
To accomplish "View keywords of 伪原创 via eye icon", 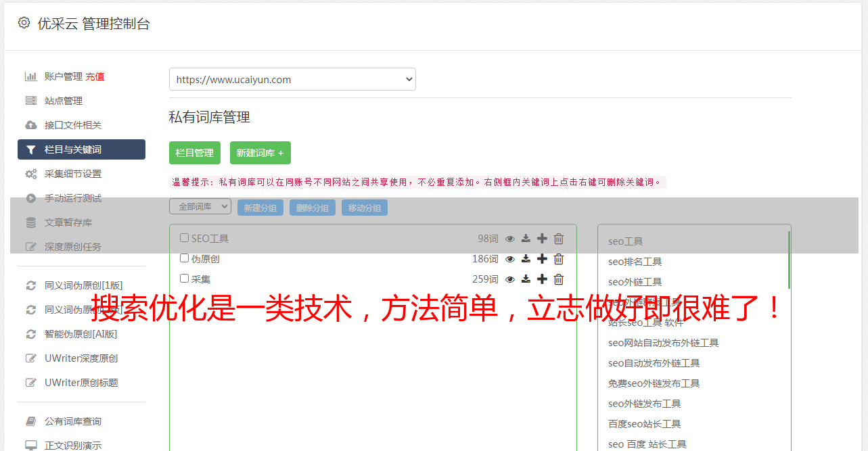I will pos(510,259).
